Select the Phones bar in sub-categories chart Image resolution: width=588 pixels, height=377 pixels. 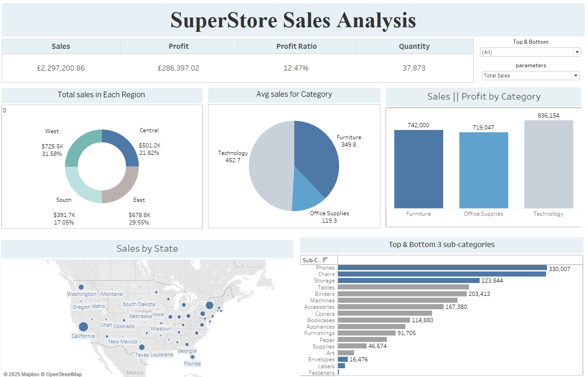pyautogui.click(x=442, y=268)
